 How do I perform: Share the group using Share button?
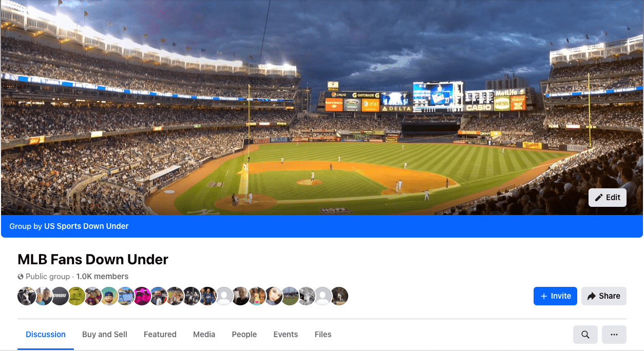pos(604,296)
